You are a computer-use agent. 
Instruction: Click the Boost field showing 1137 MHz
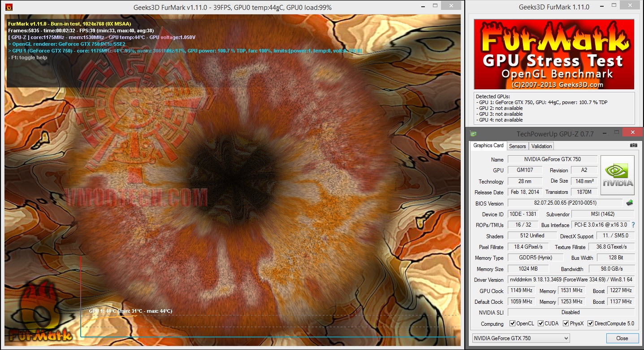621,302
